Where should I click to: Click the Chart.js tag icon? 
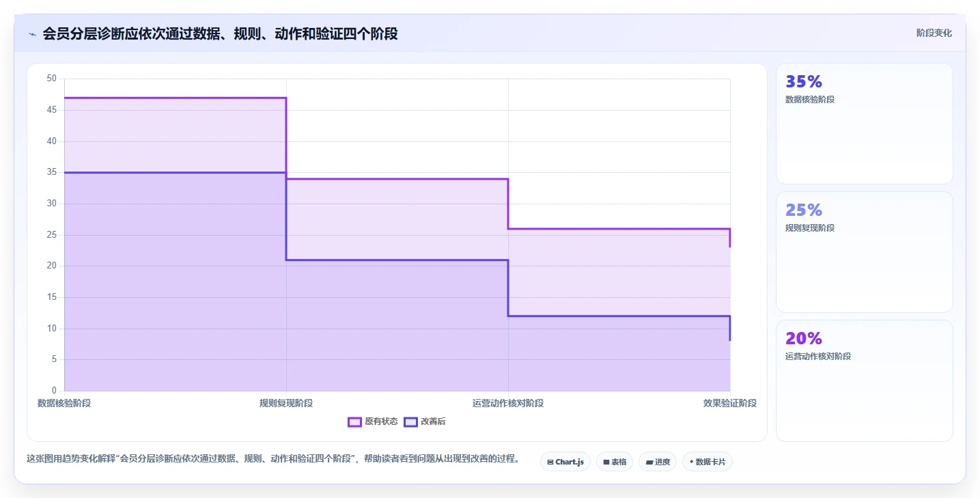(x=550, y=462)
